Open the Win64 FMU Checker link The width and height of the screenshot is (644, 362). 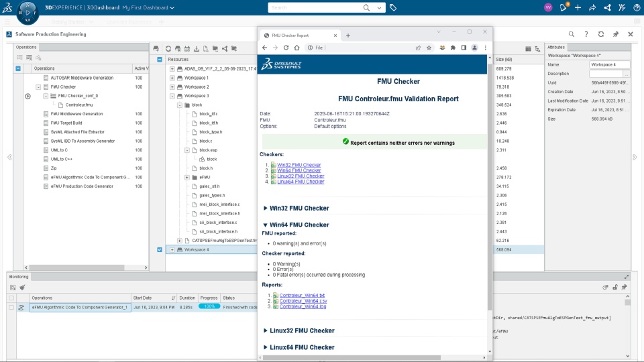[x=299, y=170]
